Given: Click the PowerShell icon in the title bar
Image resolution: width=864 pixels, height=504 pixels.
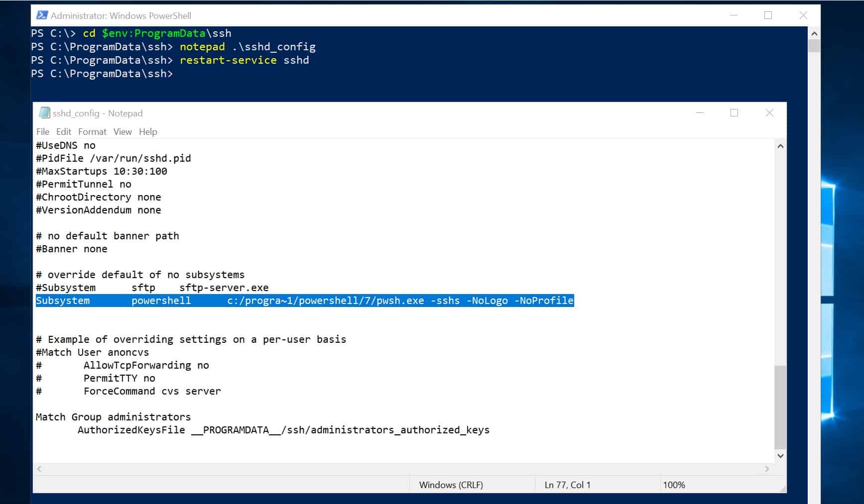Looking at the screenshot, I should [42, 15].
